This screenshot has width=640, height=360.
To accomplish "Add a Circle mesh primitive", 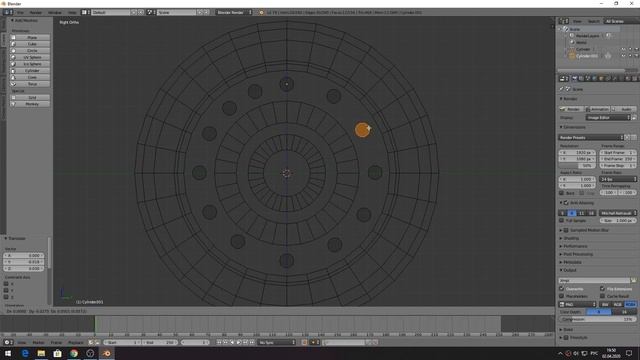I will 30,51.
